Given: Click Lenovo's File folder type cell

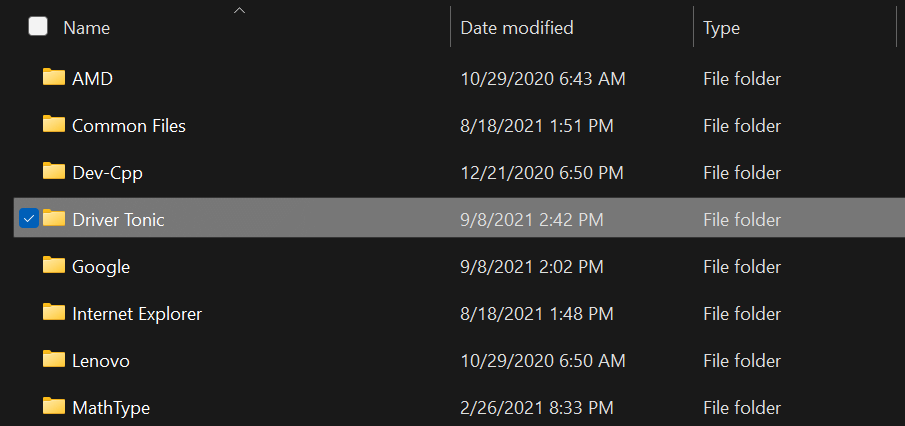Looking at the screenshot, I should point(742,361).
